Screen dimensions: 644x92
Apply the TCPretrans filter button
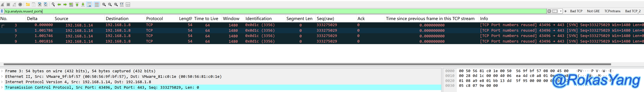pyautogui.click(x=612, y=11)
